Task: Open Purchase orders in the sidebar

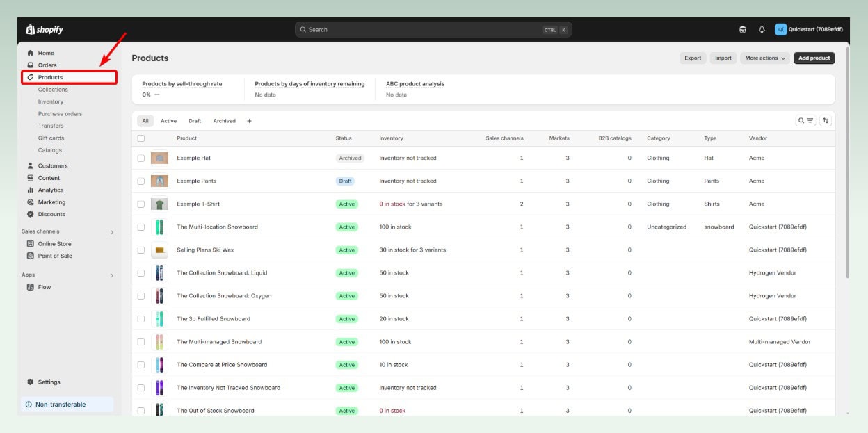Action: [60, 114]
